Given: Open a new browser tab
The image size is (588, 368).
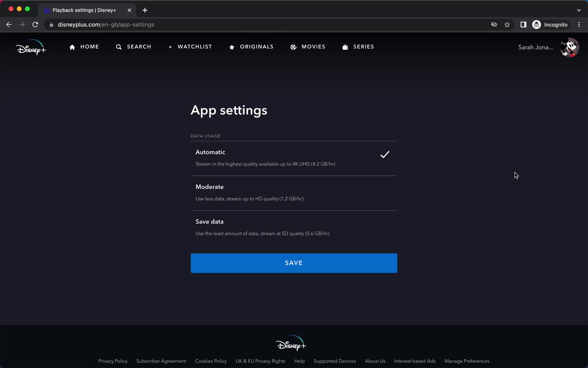Looking at the screenshot, I should 145,10.
